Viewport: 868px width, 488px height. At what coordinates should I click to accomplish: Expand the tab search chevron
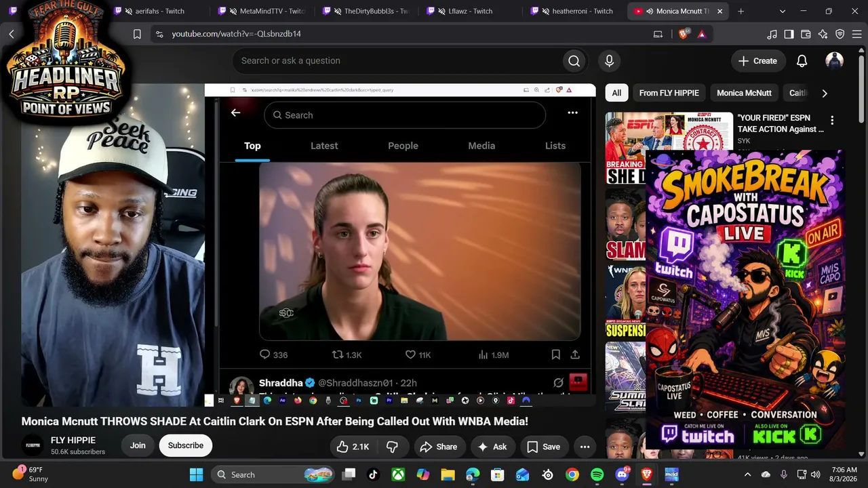783,12
